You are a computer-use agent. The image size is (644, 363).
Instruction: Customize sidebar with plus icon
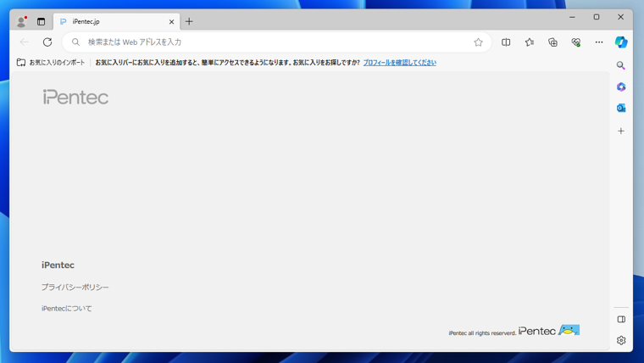click(x=621, y=131)
